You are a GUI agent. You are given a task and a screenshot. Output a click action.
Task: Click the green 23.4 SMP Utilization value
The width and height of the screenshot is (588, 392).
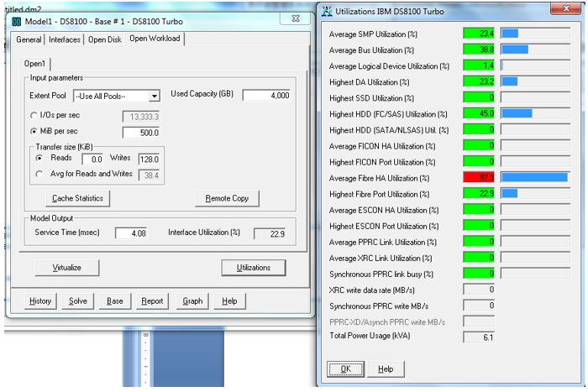point(479,34)
